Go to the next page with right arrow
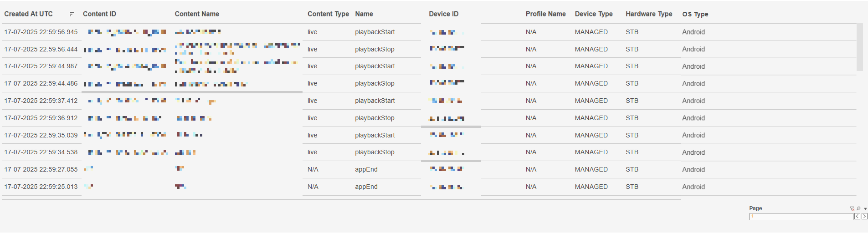This screenshot has height=233, width=868. point(864,217)
